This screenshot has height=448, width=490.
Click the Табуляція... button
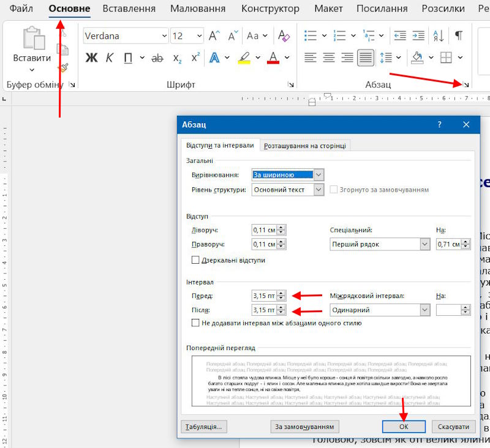pyautogui.click(x=204, y=427)
